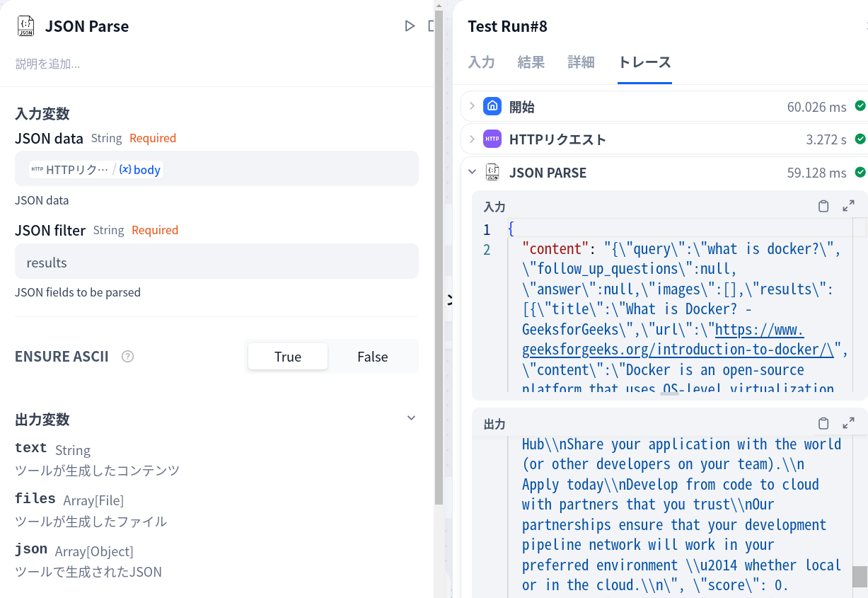This screenshot has height=598, width=868.
Task: Collapse the JSON PARSE trace entry
Action: [x=473, y=172]
